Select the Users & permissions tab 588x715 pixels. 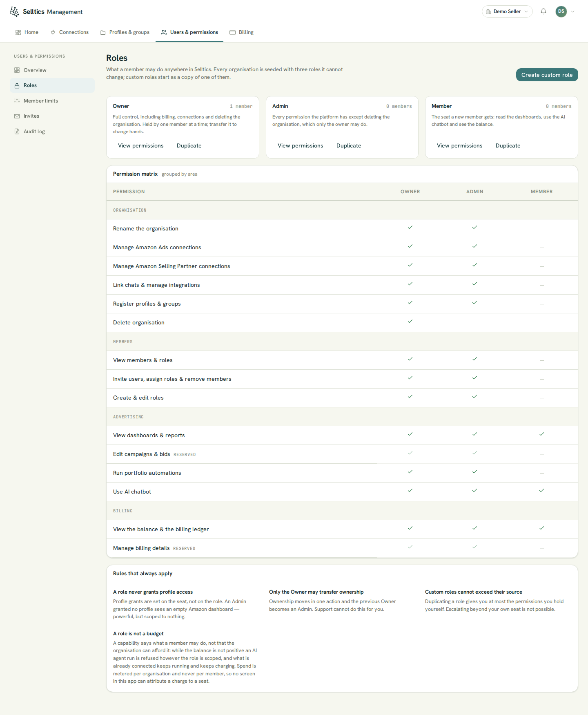coord(189,32)
